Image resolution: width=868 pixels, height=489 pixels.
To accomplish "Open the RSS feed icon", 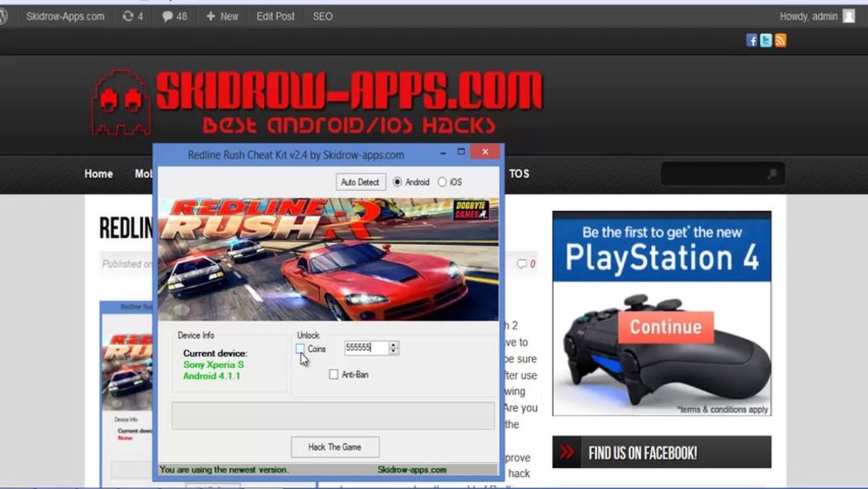I will pyautogui.click(x=780, y=41).
